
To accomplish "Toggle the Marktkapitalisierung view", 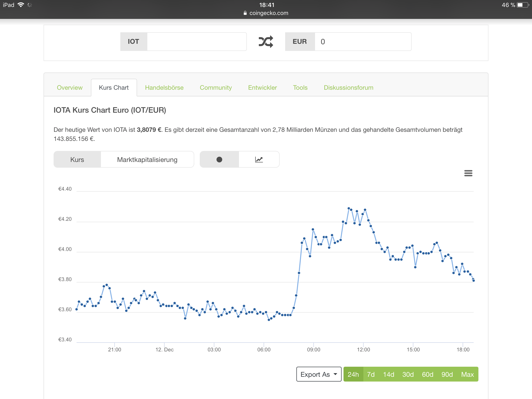I will pyautogui.click(x=147, y=160).
